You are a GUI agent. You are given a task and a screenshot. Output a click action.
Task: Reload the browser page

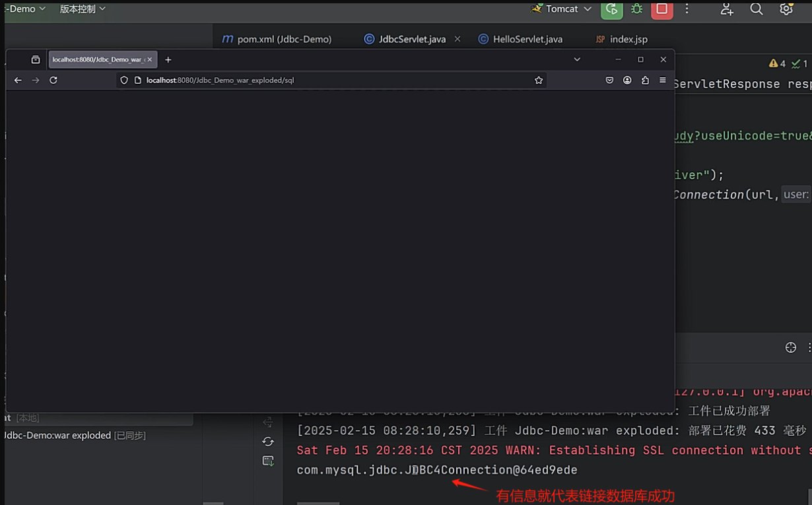coord(53,80)
